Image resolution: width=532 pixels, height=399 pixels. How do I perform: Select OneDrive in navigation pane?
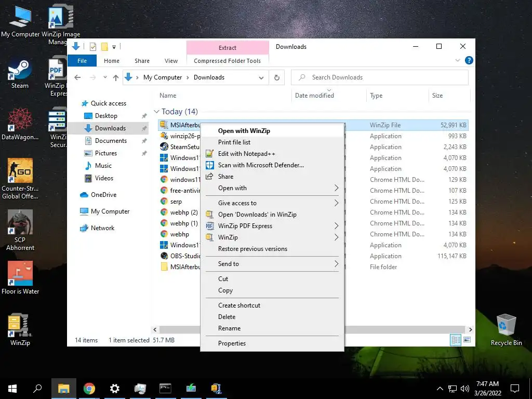pyautogui.click(x=103, y=195)
